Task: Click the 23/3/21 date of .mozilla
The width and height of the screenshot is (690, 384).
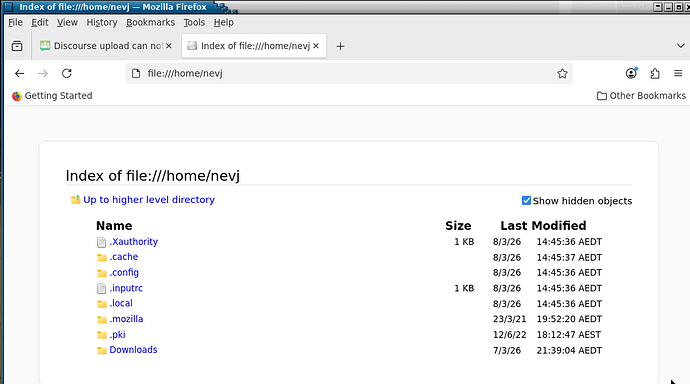Action: pyautogui.click(x=509, y=319)
